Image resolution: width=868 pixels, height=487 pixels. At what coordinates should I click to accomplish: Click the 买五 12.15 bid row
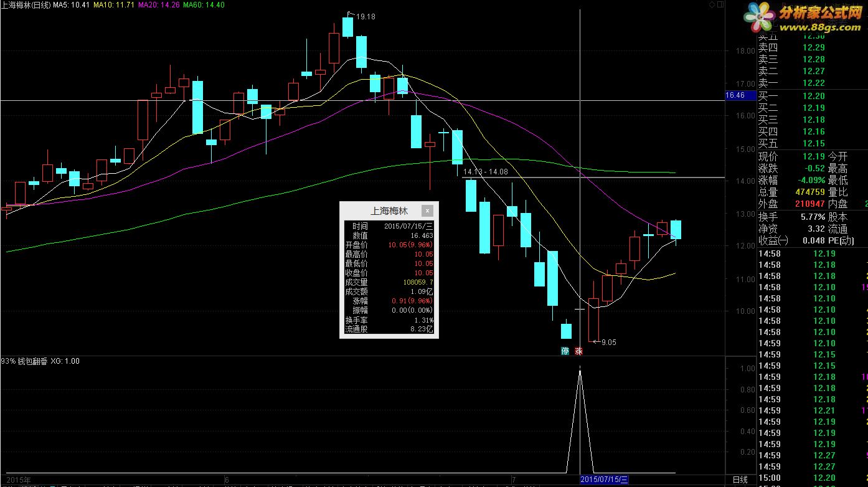click(x=791, y=143)
